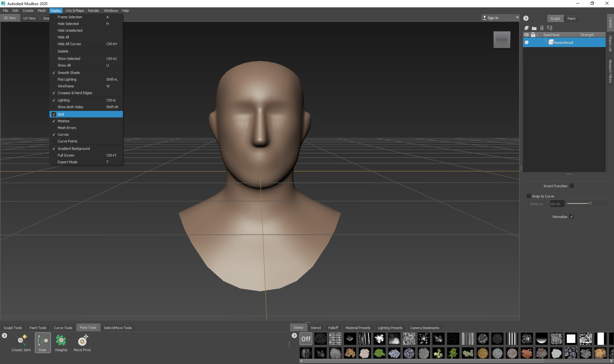Toggle Smooth Shade menu item
614x364 pixels.
pos(86,73)
